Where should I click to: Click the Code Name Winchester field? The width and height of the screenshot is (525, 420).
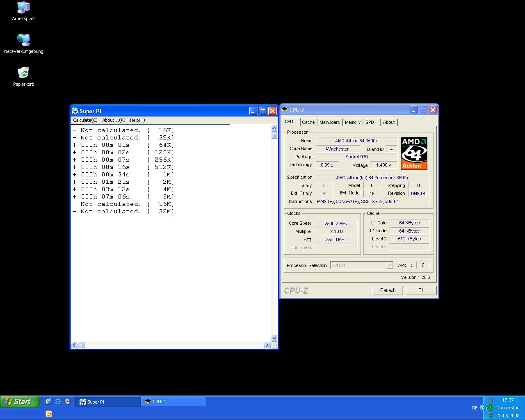pos(338,149)
